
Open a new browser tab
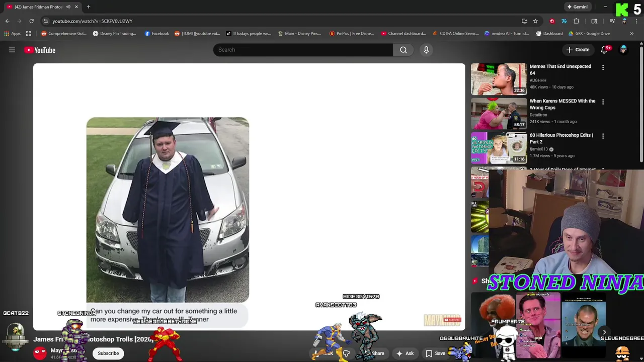[x=89, y=7]
